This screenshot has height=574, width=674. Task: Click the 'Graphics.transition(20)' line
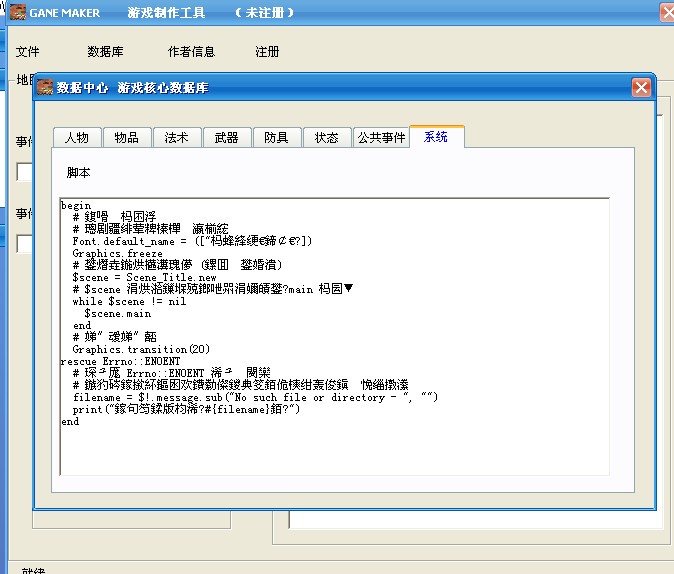pyautogui.click(x=141, y=349)
